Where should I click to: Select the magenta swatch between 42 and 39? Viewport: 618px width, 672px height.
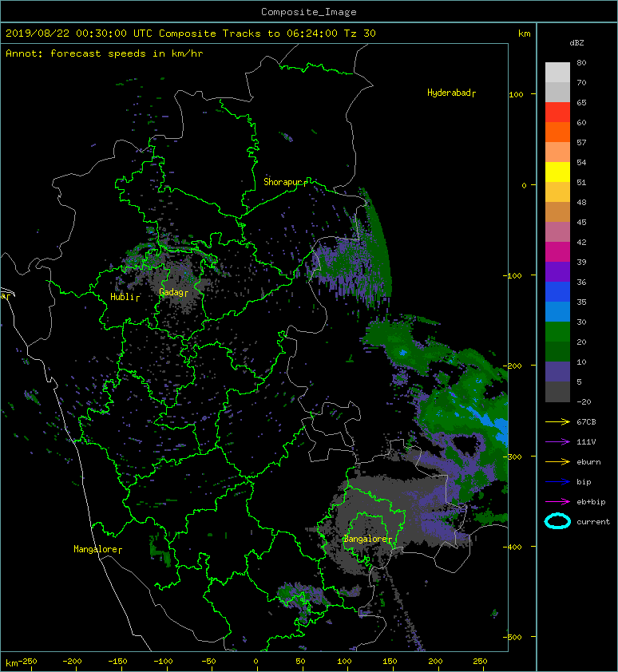point(557,252)
